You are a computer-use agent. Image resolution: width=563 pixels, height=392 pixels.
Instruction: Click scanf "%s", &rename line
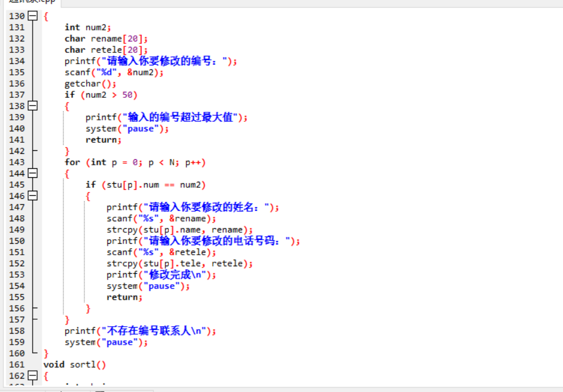[x=161, y=218]
